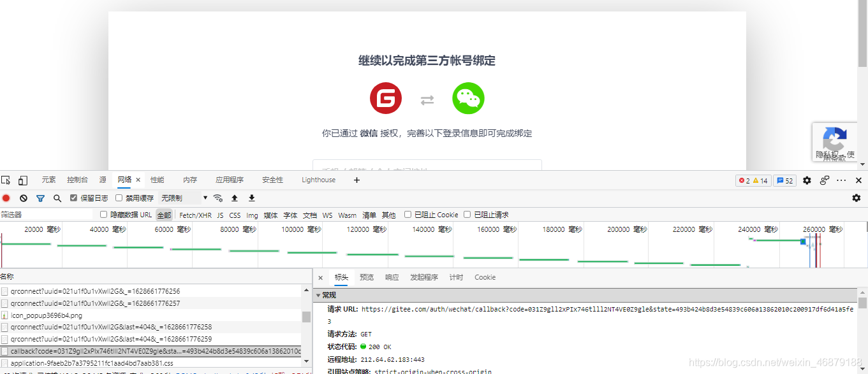Open network panel settings gear
Image resolution: width=868 pixels, height=374 pixels.
click(x=857, y=198)
